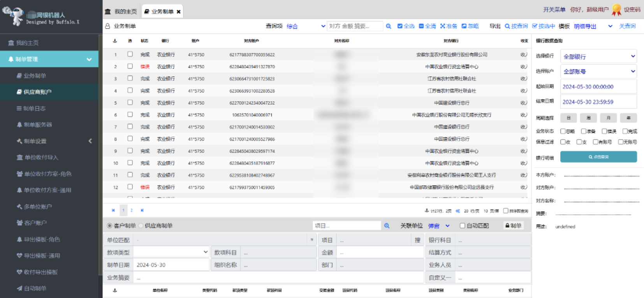The width and height of the screenshot is (644, 298).
Task: Enable the 自动匹配 checkbox
Action: [x=463, y=226]
